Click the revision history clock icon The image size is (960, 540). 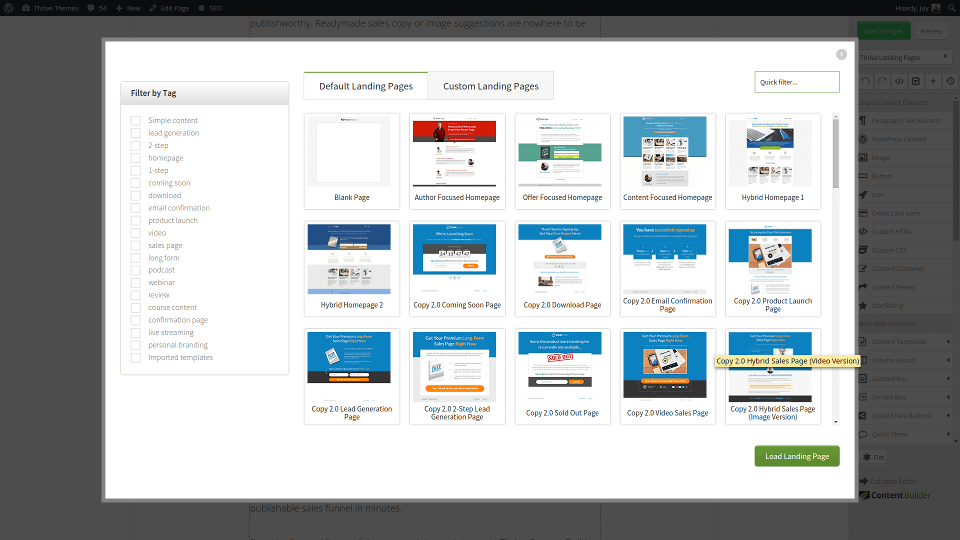(949, 81)
